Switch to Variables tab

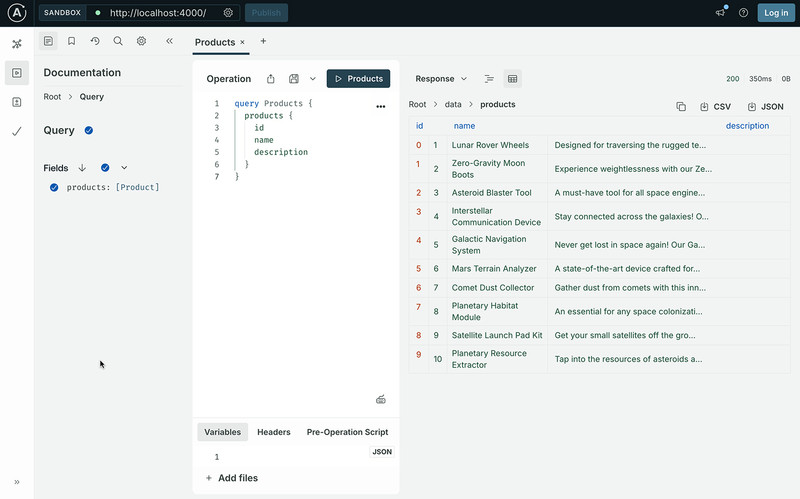(222, 432)
